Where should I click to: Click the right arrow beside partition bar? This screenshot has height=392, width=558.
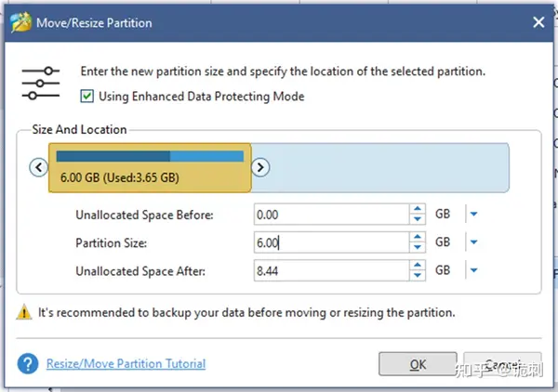click(x=260, y=167)
